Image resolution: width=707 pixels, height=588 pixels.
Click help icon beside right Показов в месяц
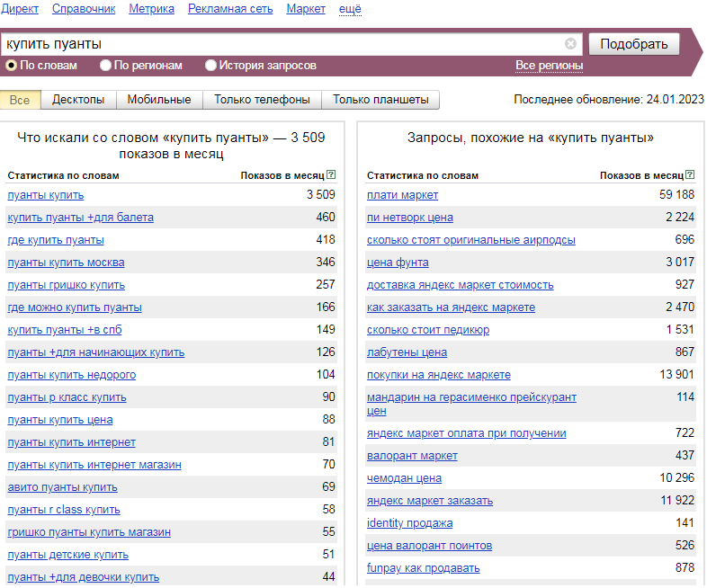click(690, 174)
